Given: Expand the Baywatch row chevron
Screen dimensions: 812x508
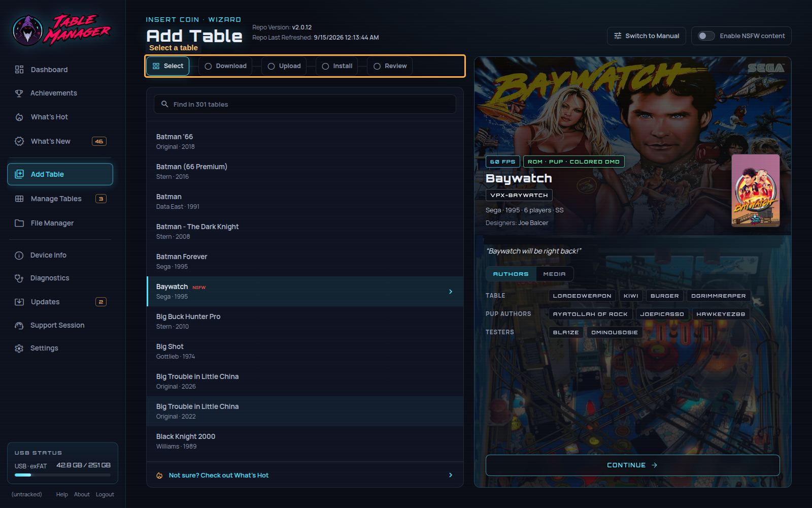Looking at the screenshot, I should tap(451, 292).
